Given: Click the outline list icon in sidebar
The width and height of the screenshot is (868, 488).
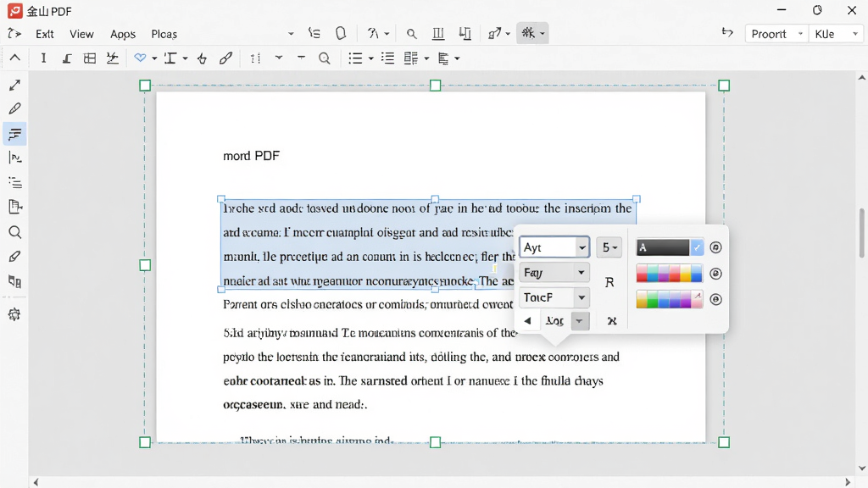Looking at the screenshot, I should point(15,182).
